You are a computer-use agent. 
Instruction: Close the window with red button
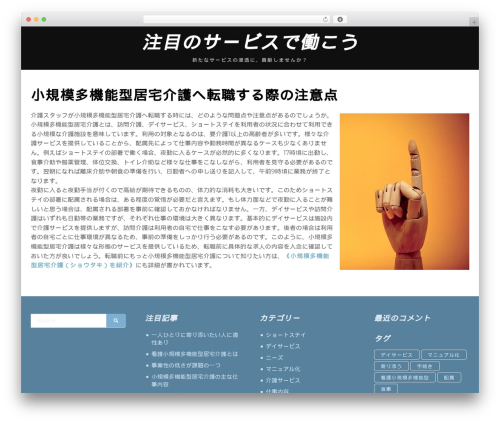29,19
